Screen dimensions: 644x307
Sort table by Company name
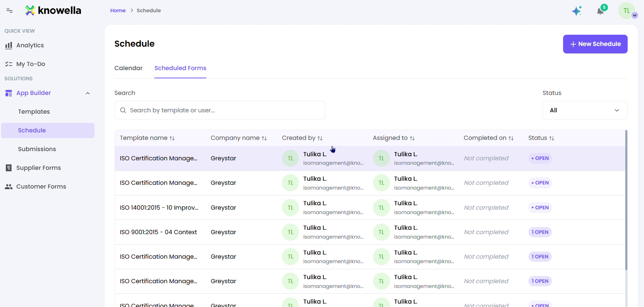tap(239, 138)
